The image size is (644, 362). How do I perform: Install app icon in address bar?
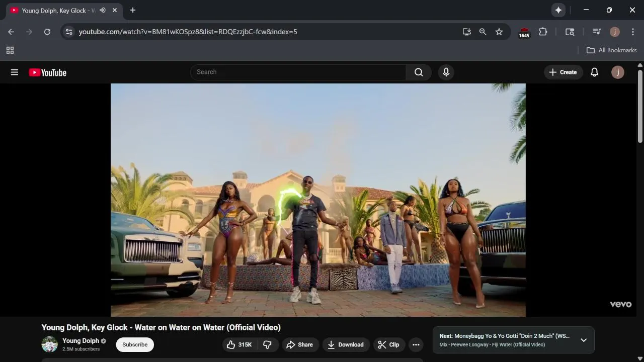(x=467, y=32)
